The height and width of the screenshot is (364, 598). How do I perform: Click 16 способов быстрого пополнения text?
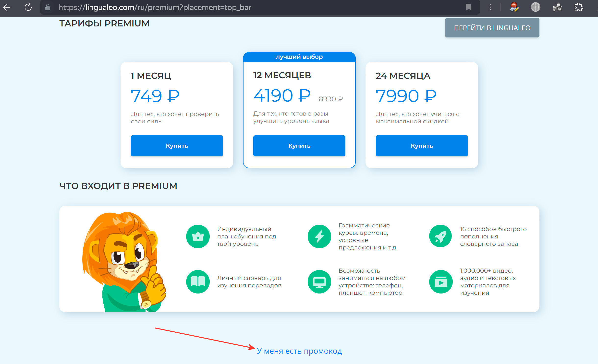click(x=493, y=236)
